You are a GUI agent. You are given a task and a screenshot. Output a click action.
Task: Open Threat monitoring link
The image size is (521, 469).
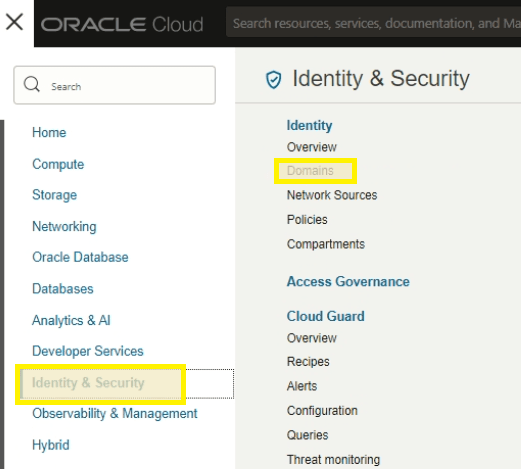(333, 460)
